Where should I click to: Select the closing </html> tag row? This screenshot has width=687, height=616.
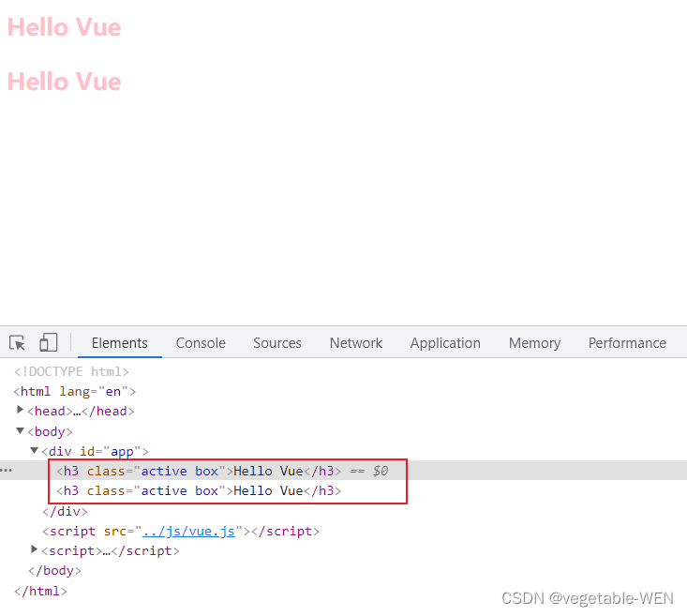40,591
